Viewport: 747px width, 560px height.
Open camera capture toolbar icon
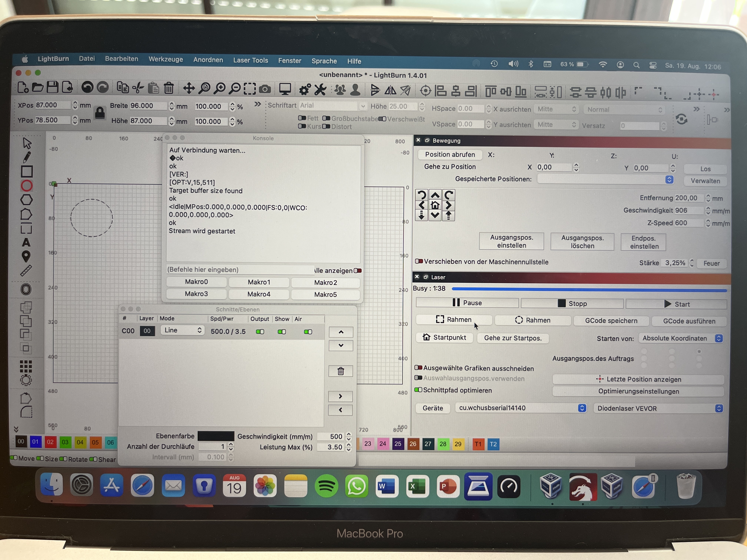265,89
